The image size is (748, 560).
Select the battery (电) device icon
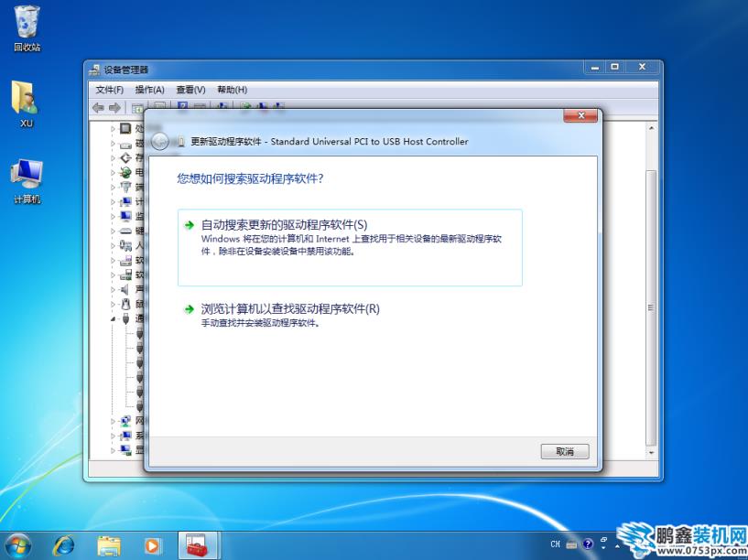coord(125,172)
